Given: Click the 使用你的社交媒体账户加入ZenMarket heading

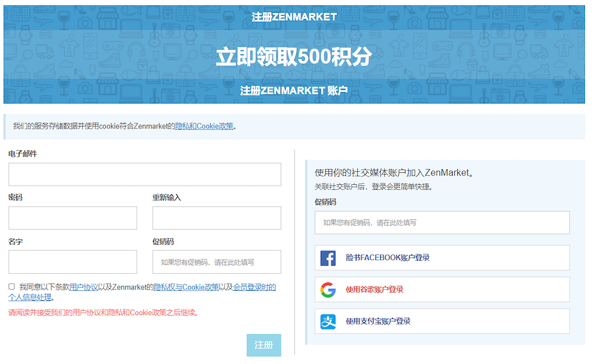Looking at the screenshot, I should coord(394,172).
